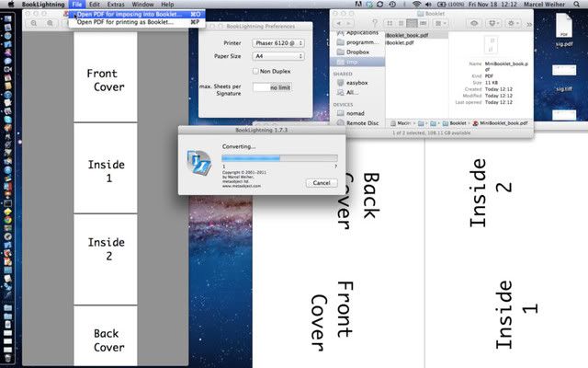The height and width of the screenshot is (368, 588).
Task: Click the Quick Look eye icon in Finder
Action: point(474,23)
